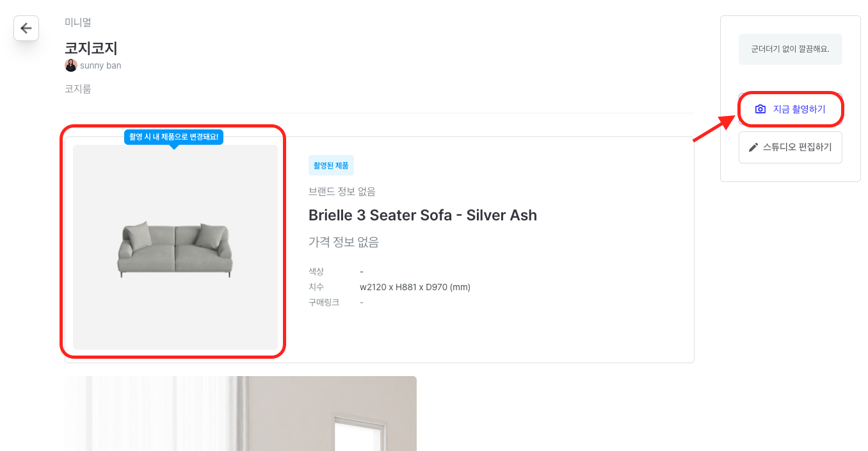Screen dimensions: 868x451
Task: Open the room interior image below
Action: (x=241, y=413)
